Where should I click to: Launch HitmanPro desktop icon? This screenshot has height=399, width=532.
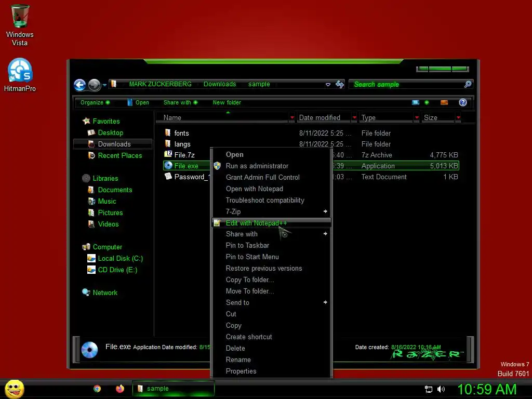pyautogui.click(x=20, y=75)
